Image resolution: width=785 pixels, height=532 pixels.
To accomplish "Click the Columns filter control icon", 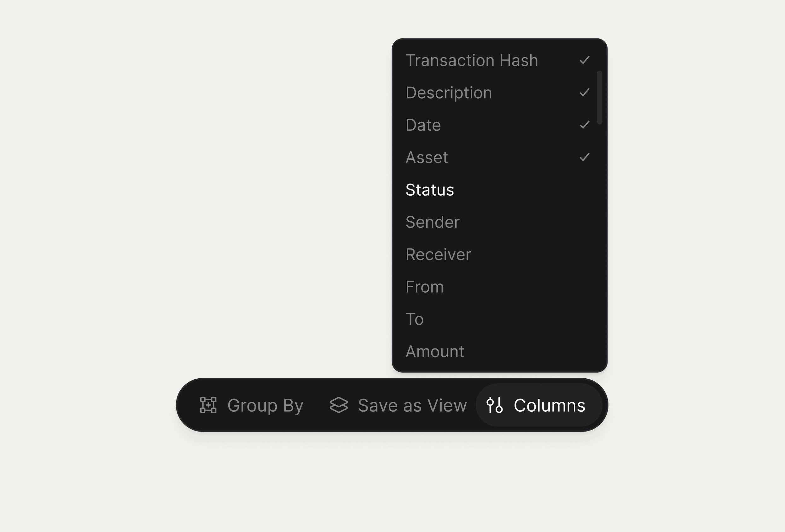I will 495,405.
